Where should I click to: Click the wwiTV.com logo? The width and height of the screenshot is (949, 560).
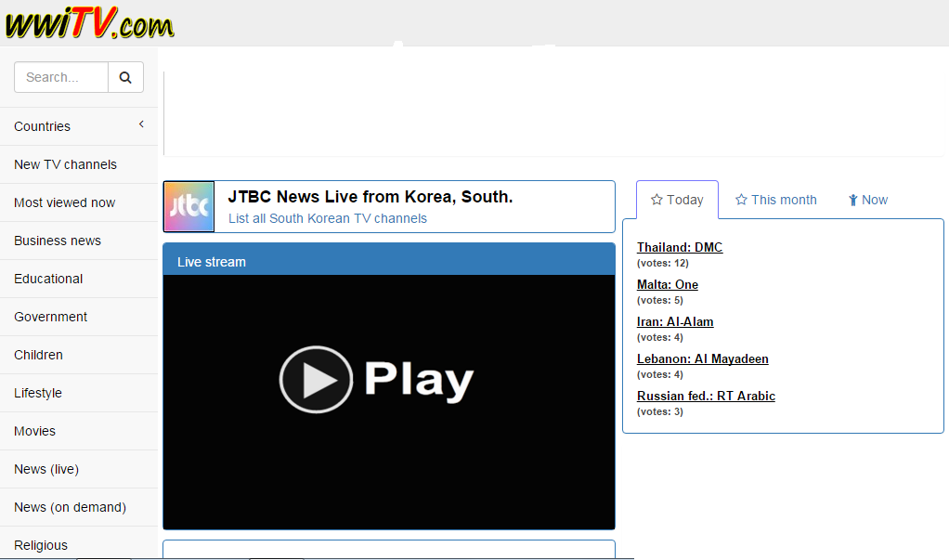click(x=89, y=23)
